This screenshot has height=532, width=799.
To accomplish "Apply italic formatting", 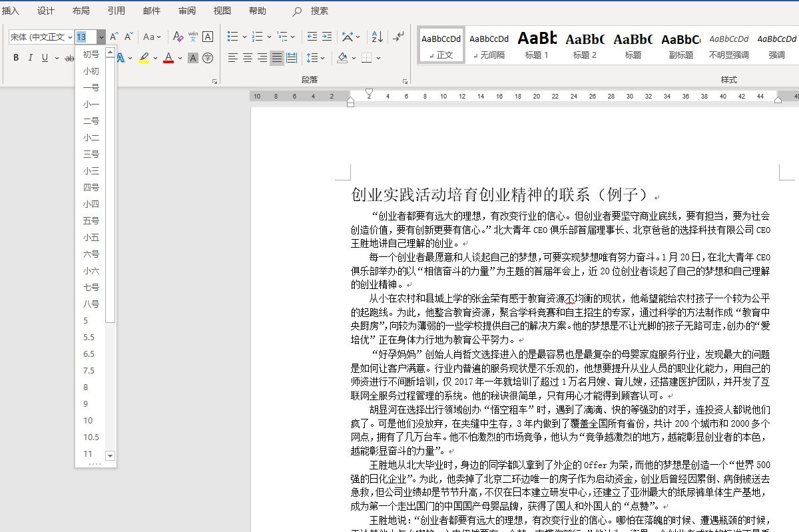I will (x=31, y=57).
